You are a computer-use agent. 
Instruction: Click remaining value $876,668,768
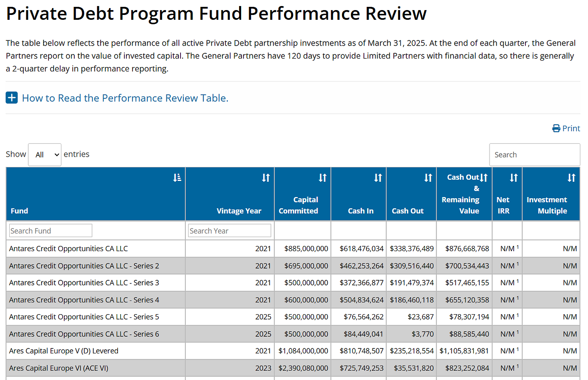pyautogui.click(x=467, y=249)
